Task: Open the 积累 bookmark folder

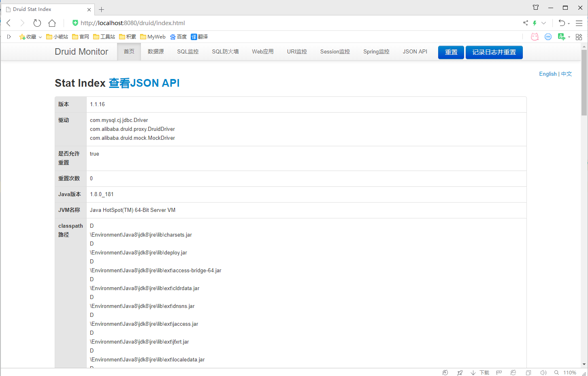Action: click(128, 37)
